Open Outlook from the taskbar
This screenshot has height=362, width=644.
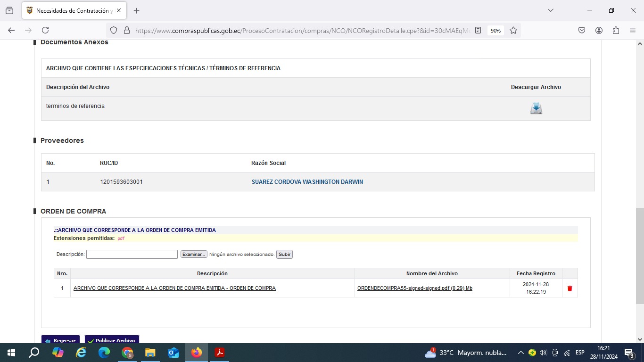point(173,353)
